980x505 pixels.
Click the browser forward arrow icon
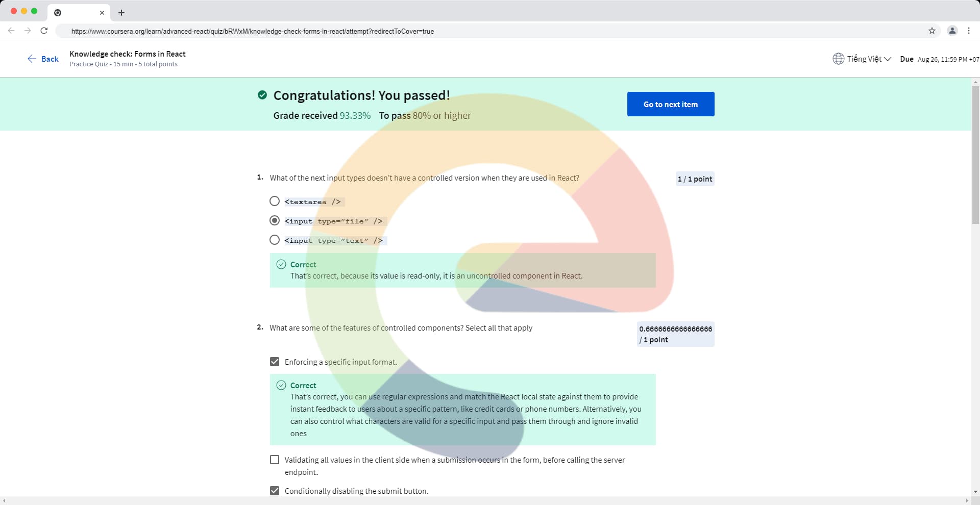point(28,31)
